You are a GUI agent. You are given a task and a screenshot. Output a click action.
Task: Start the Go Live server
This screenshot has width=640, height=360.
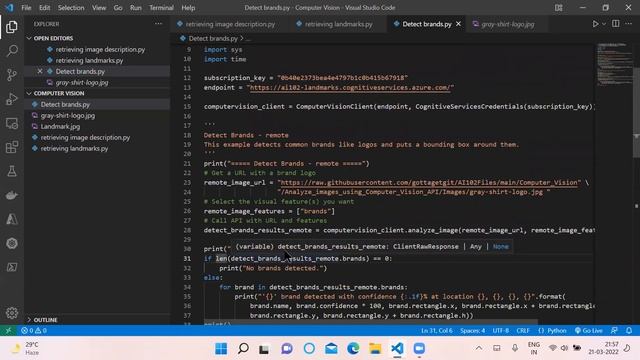[589, 330]
